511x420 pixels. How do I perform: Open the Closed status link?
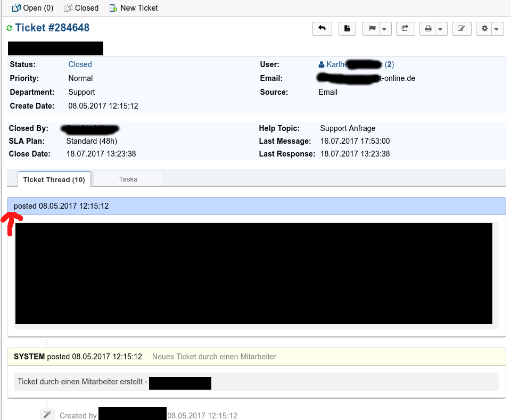click(x=80, y=64)
